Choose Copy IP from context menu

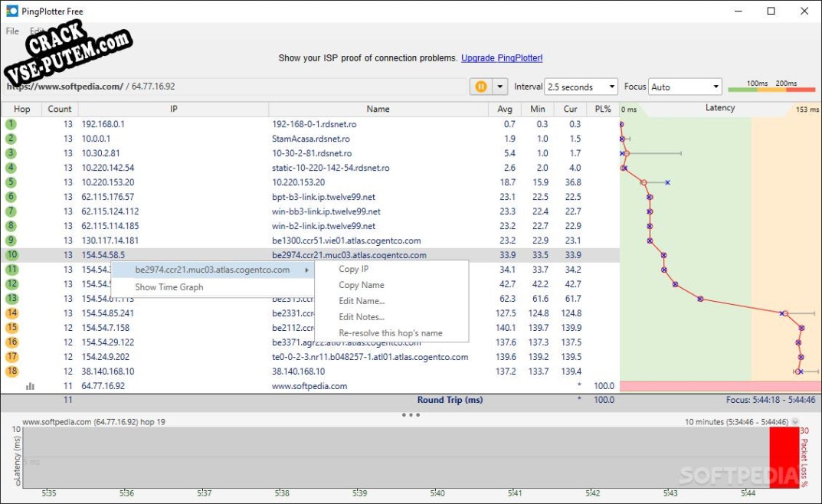point(353,269)
